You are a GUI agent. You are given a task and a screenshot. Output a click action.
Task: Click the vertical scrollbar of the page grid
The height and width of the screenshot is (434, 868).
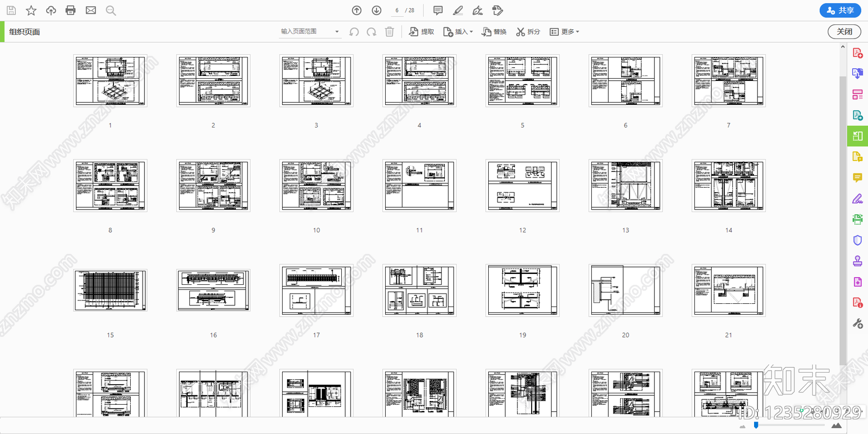click(843, 220)
